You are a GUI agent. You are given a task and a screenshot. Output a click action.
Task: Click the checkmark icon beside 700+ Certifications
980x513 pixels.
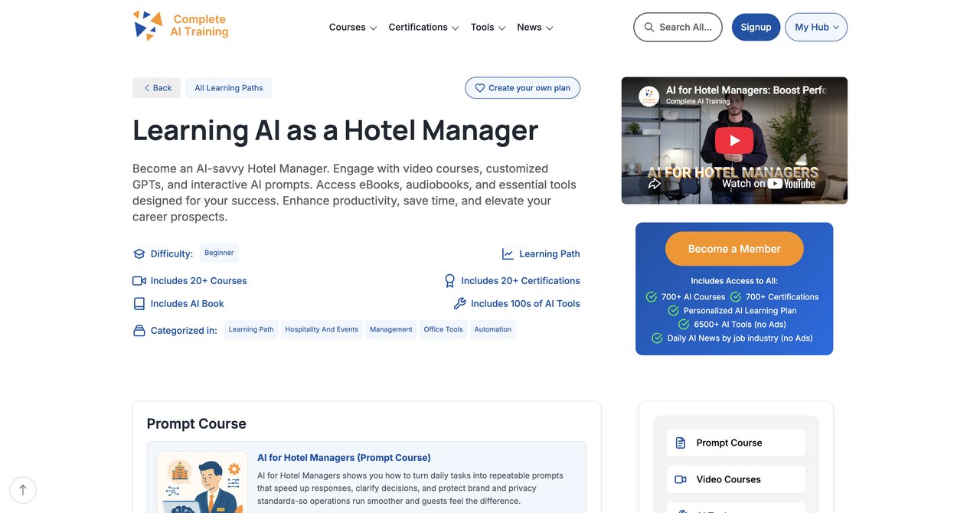point(736,297)
